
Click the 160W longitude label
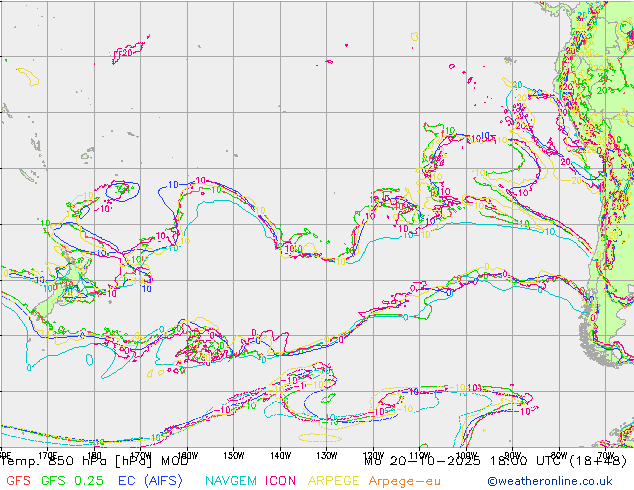click(x=188, y=456)
